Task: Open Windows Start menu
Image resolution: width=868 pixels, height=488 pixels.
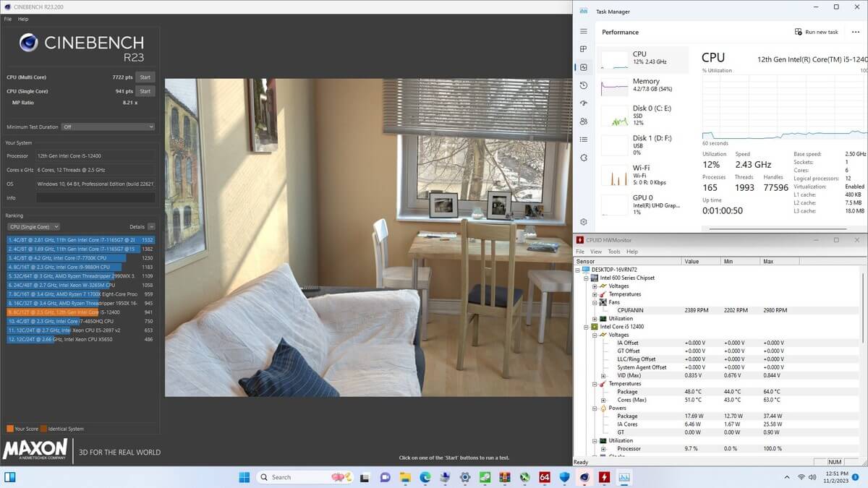Action: (244, 477)
